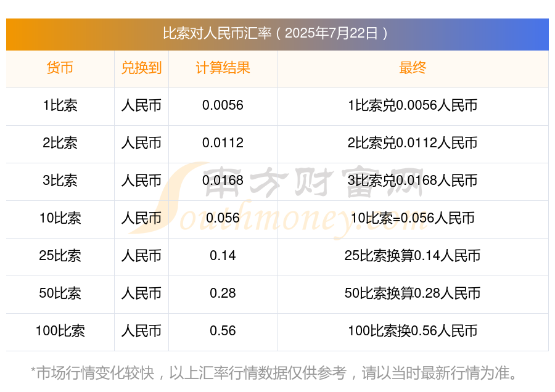This screenshot has height=392, width=555.
Task: Select the 最终 column header
Action: pyautogui.click(x=413, y=68)
